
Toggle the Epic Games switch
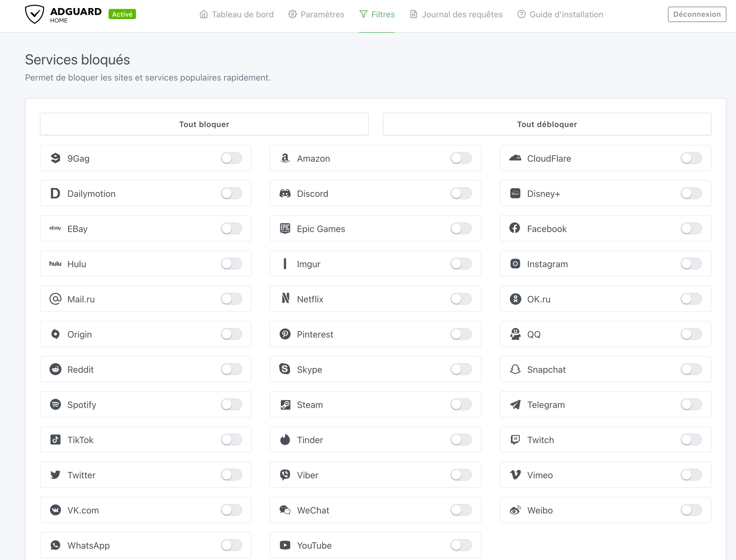[x=461, y=228]
